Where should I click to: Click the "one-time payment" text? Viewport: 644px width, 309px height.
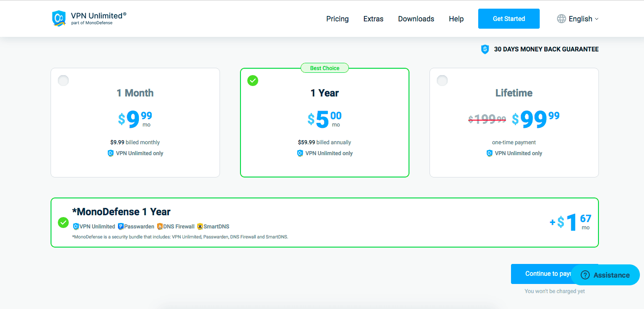514,142
